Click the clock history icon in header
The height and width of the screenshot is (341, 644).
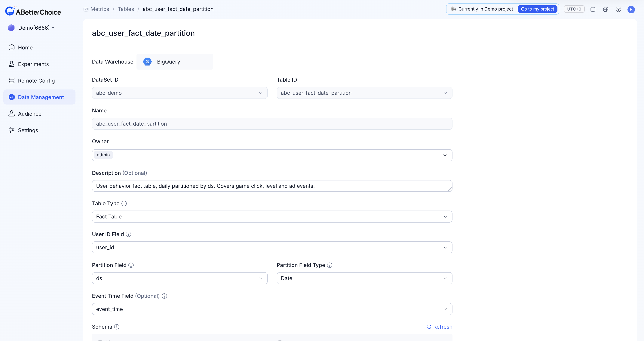point(593,9)
